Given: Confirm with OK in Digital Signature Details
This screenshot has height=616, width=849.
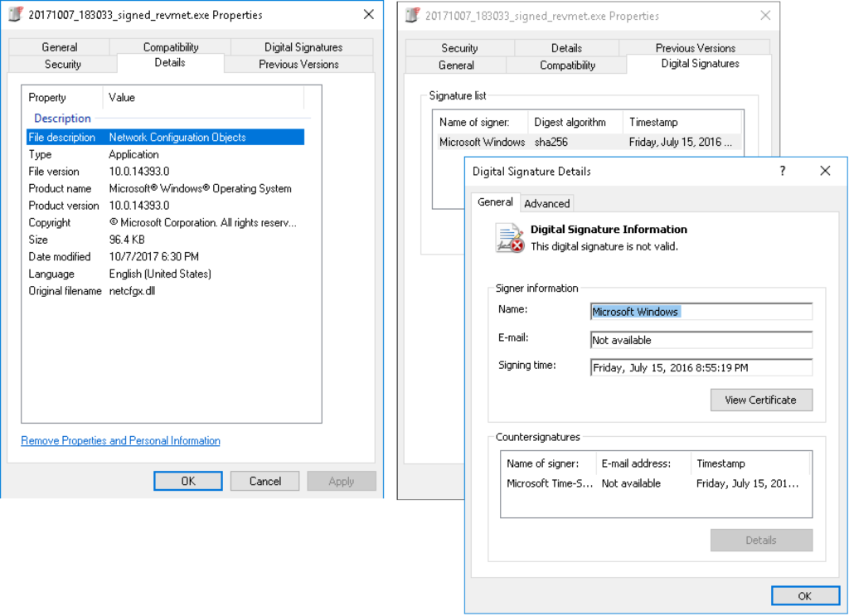Looking at the screenshot, I should click(x=804, y=596).
